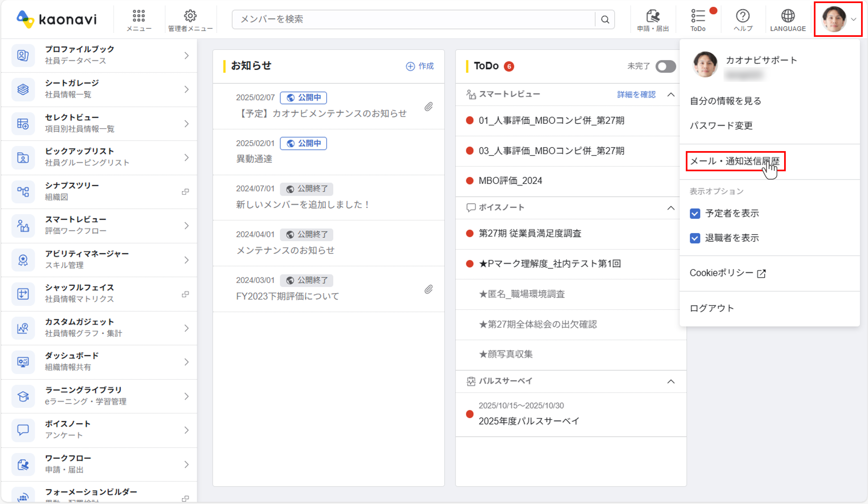
Task: Click the search magnifier icon
Action: point(605,20)
